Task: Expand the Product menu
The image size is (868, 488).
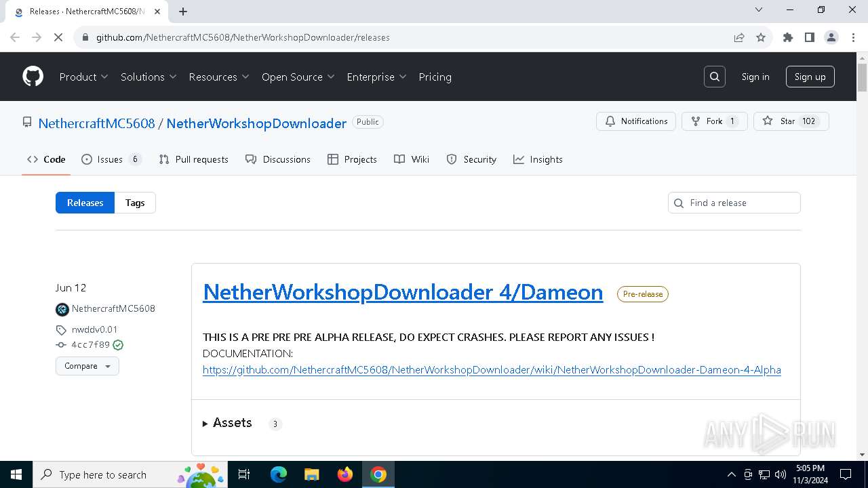Action: tap(83, 77)
